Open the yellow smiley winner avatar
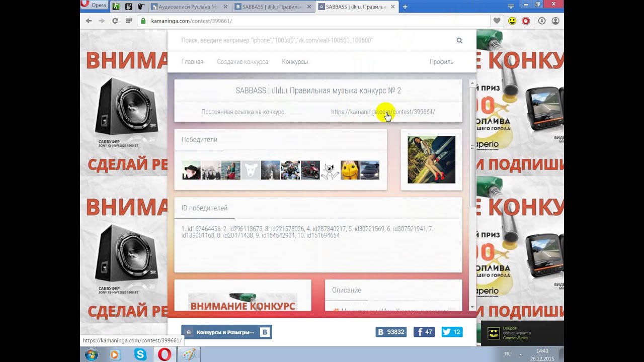644x362 pixels. (350, 170)
